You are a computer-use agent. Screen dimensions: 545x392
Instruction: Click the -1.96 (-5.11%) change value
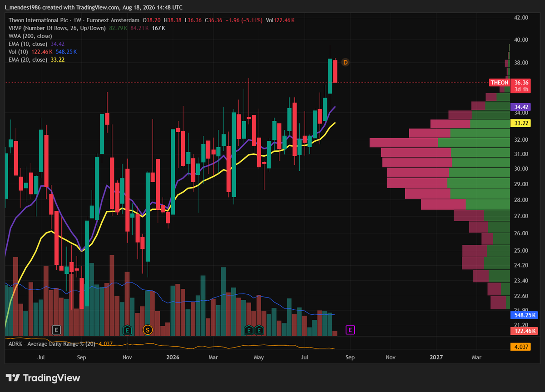pyautogui.click(x=245, y=20)
